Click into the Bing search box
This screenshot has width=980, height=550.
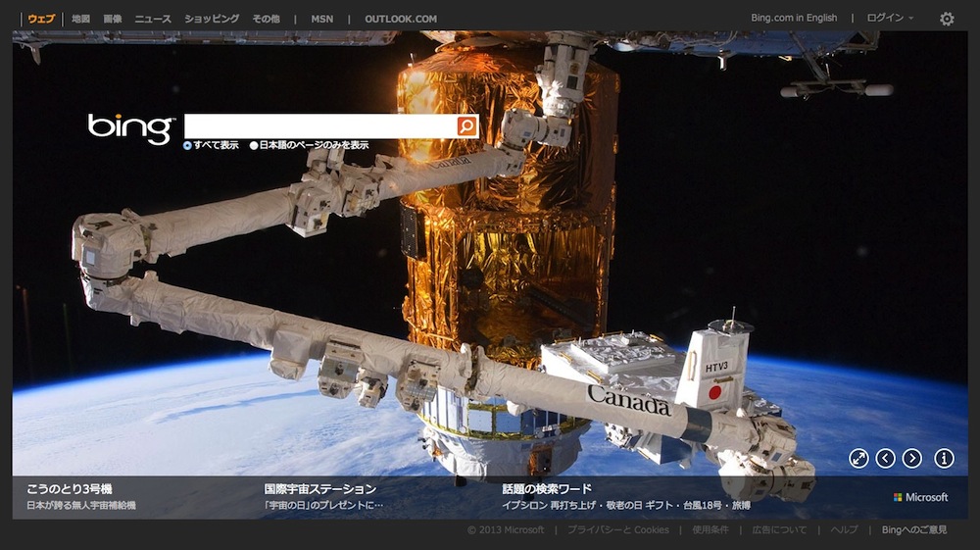click(x=319, y=126)
